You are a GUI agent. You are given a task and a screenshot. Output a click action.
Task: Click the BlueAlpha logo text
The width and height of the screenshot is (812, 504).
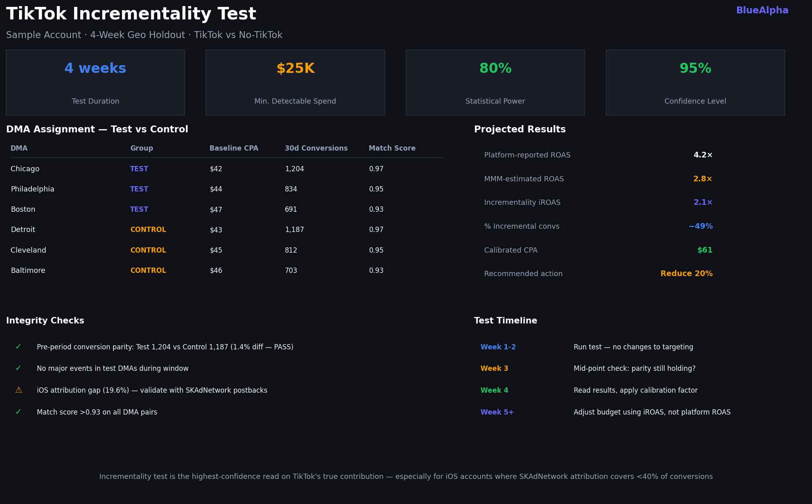pyautogui.click(x=762, y=11)
